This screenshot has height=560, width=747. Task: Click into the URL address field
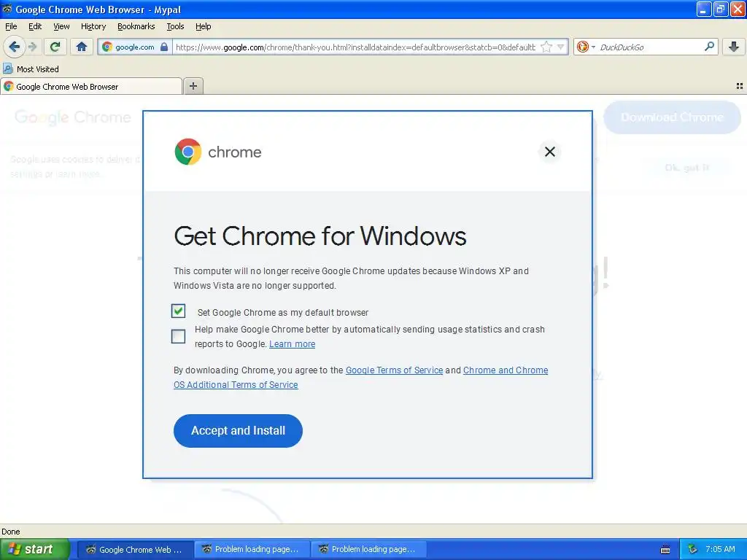(x=355, y=47)
